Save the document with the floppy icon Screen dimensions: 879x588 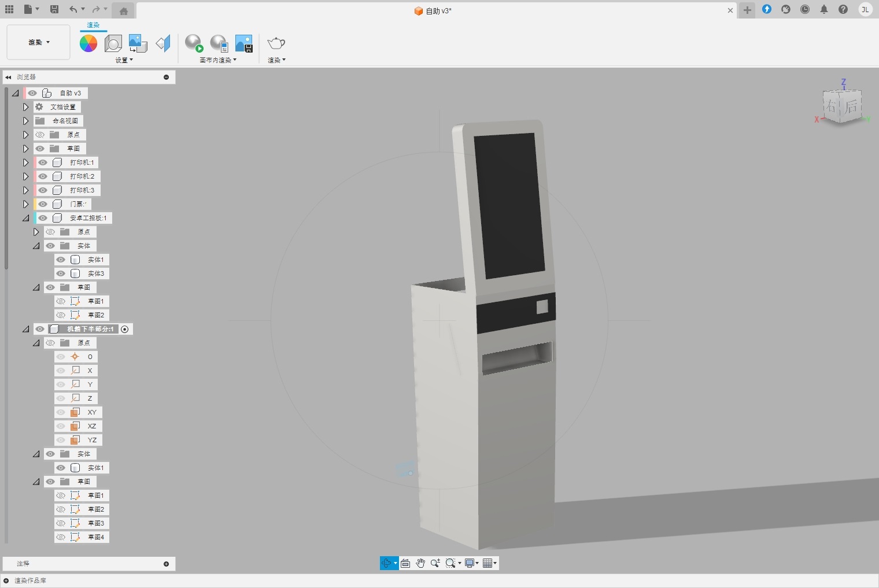tap(54, 9)
